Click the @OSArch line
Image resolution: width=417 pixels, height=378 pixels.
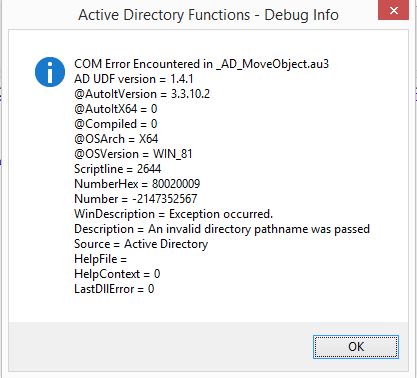(116, 139)
